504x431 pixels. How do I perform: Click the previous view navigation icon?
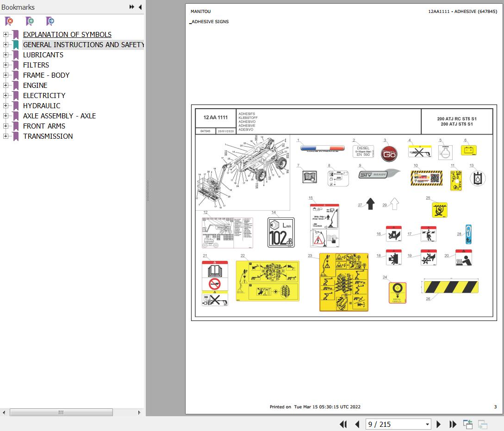click(468, 424)
